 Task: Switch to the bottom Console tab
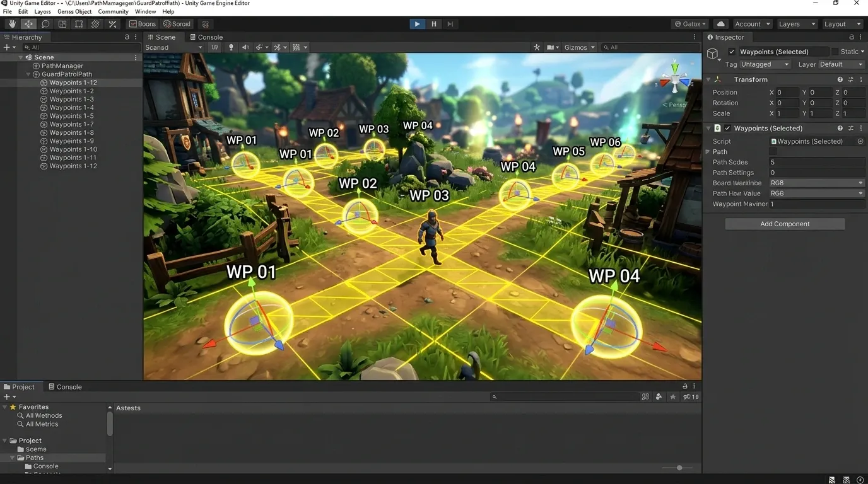tap(65, 387)
